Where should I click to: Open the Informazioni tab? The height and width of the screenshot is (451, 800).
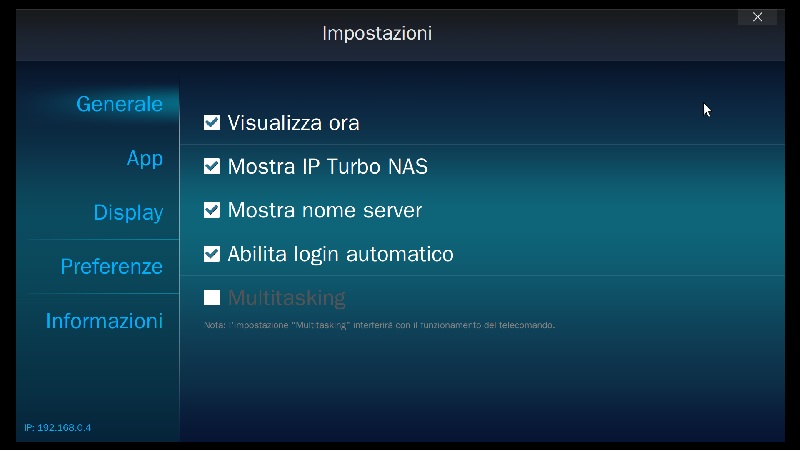pyautogui.click(x=104, y=321)
